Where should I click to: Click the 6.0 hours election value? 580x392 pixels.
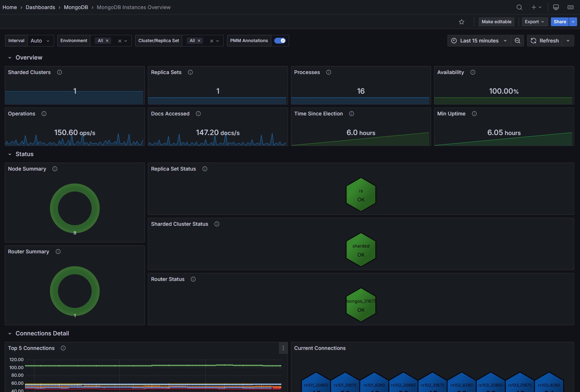[x=361, y=132]
